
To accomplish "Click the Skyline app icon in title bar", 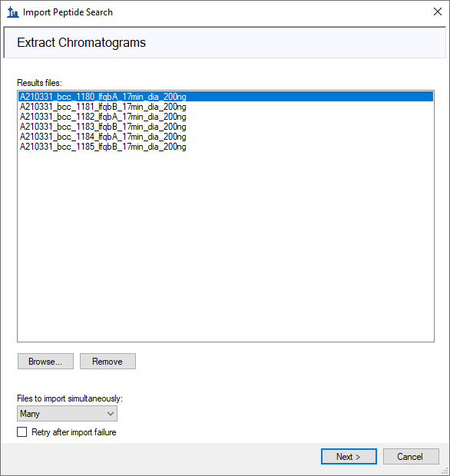I will click(x=13, y=12).
